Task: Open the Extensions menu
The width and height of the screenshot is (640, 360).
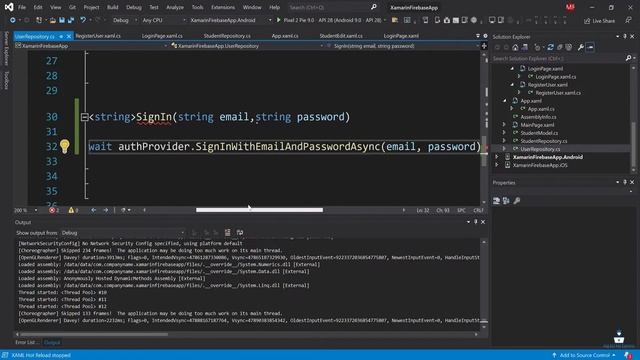Action: (223, 7)
